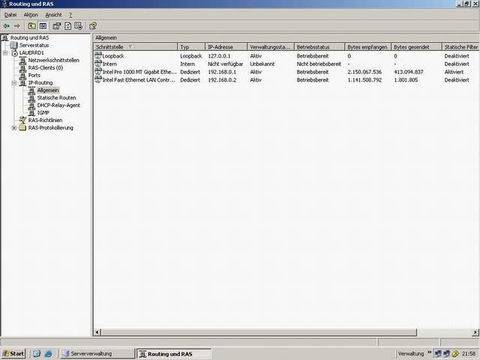
Task: Open the Aktion menu
Action: point(31,15)
